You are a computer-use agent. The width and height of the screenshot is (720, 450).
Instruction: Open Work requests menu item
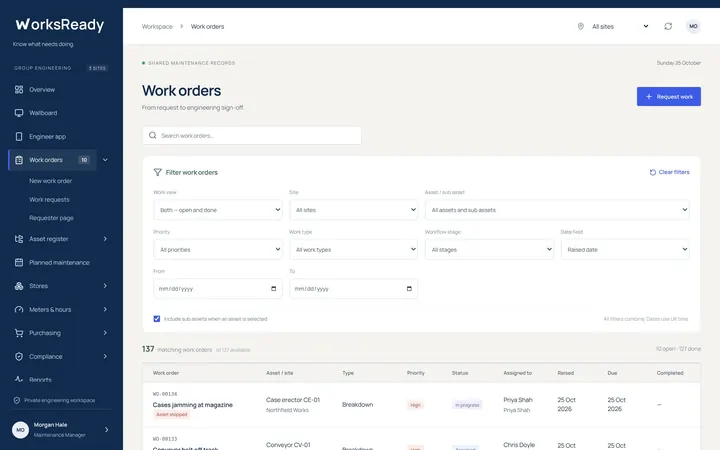(49, 200)
